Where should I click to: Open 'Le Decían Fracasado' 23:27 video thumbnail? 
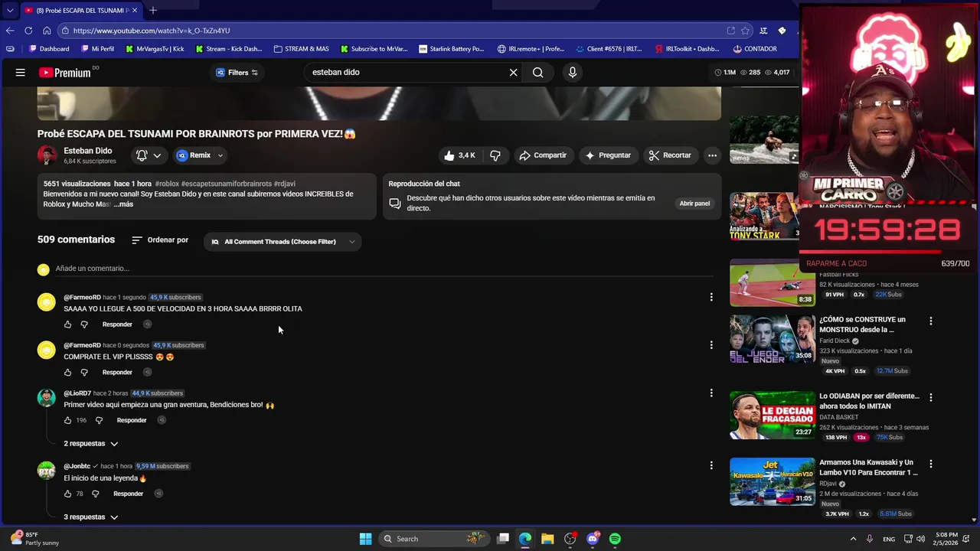tap(773, 416)
